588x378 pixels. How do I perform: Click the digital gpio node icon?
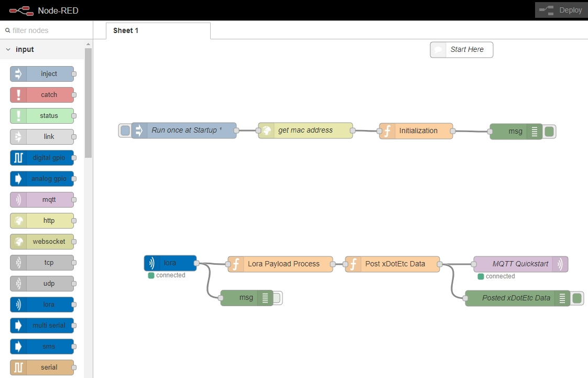18,158
